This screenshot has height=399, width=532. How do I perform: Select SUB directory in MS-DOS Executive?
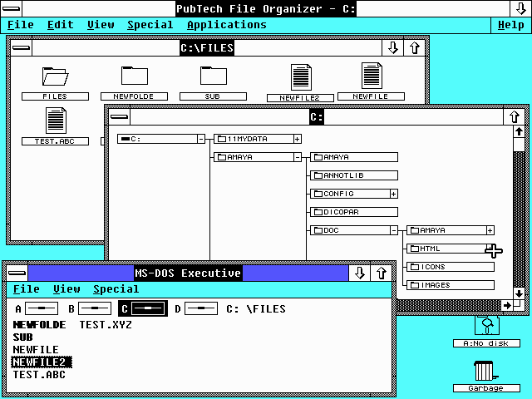point(23,337)
